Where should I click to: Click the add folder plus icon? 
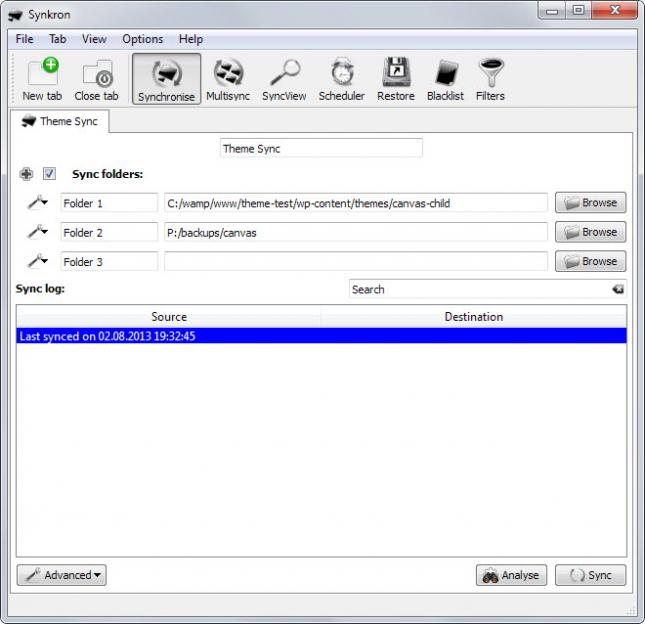pos(27,174)
